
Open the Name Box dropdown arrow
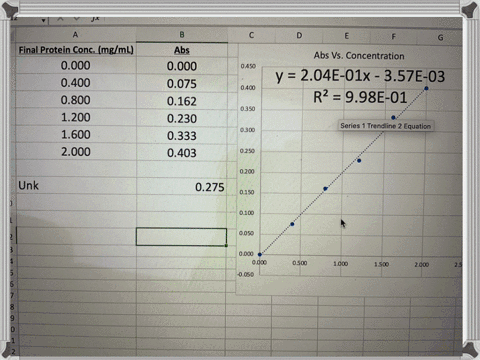click(43, 21)
